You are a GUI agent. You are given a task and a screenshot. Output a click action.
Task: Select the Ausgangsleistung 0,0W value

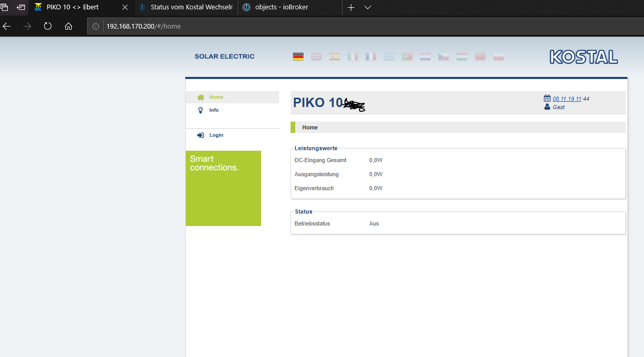pos(376,174)
